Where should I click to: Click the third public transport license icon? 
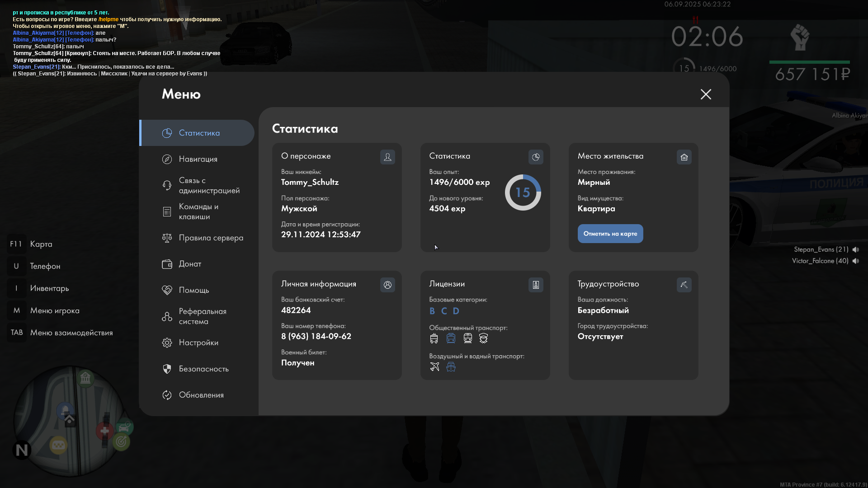(467, 338)
